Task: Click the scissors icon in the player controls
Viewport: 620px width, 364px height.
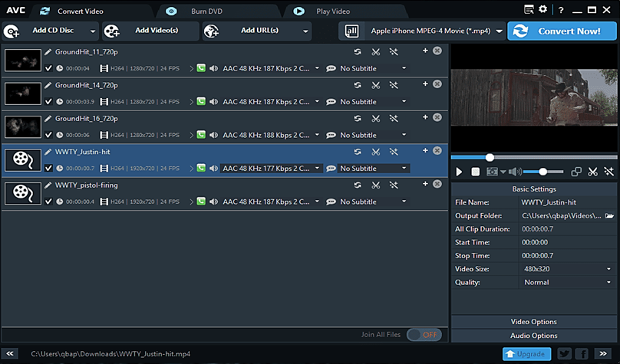Action: [592, 172]
